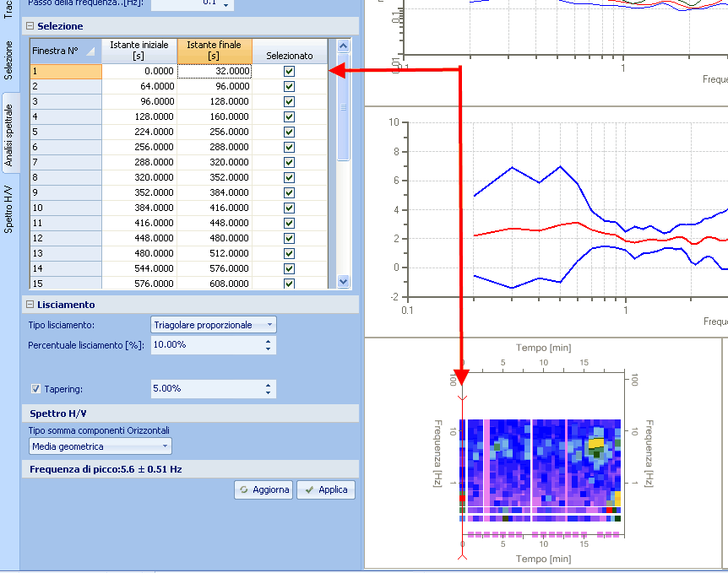Click the table scrollbar down arrow
Image resolution: width=728 pixels, height=573 pixels.
point(343,281)
